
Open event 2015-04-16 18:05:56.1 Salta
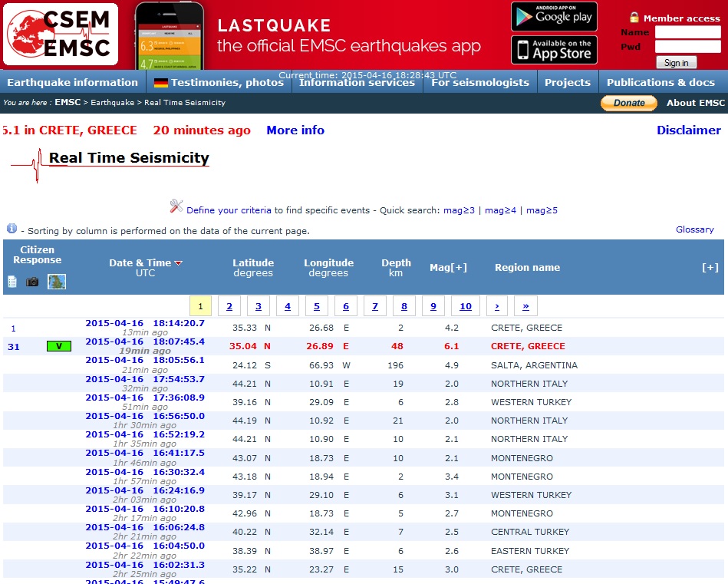click(145, 360)
